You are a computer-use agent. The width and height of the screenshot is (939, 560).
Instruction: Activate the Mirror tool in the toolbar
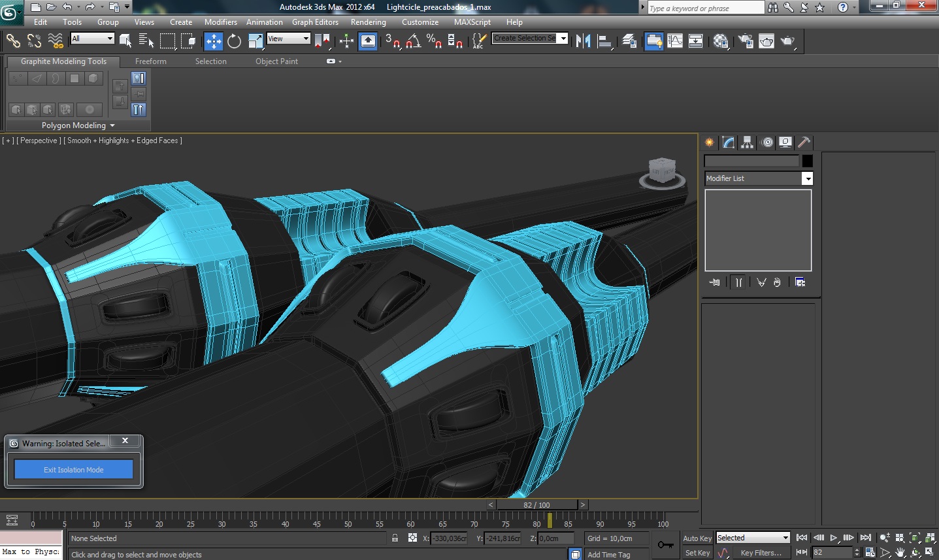pyautogui.click(x=583, y=41)
